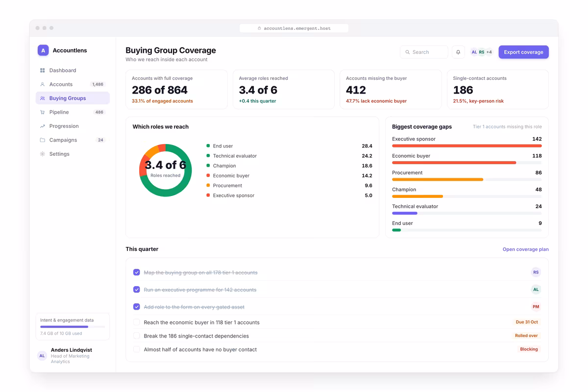Click the 'Rolled over' tag
The image size is (588, 392).
526,336
